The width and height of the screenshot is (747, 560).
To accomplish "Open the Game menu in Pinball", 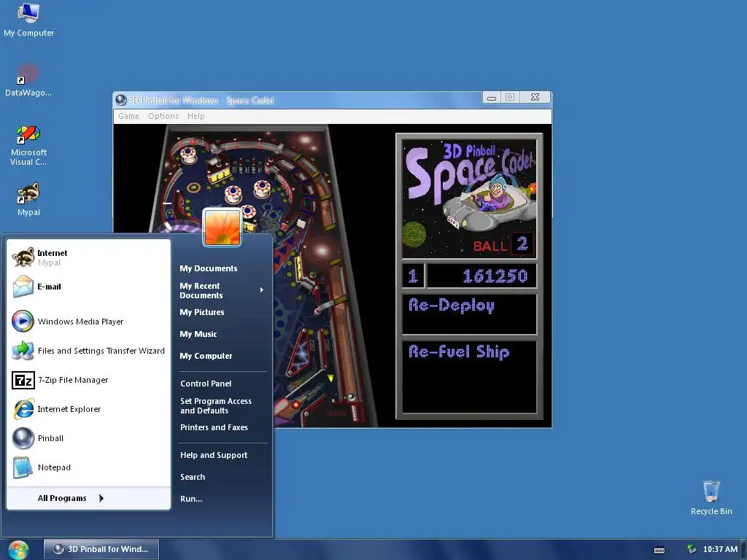I will pos(128,116).
